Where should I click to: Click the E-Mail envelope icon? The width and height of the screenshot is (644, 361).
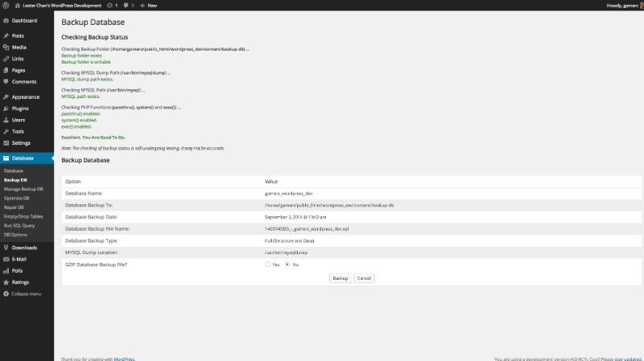(x=6, y=259)
